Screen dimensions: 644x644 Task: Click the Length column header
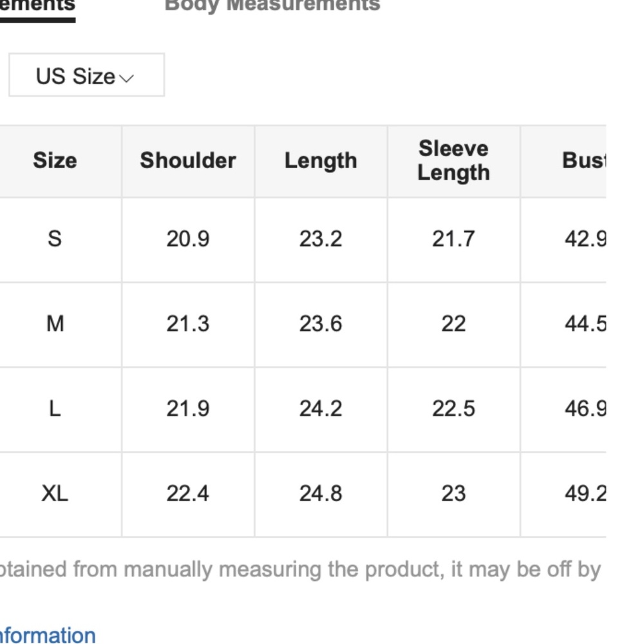point(321,160)
